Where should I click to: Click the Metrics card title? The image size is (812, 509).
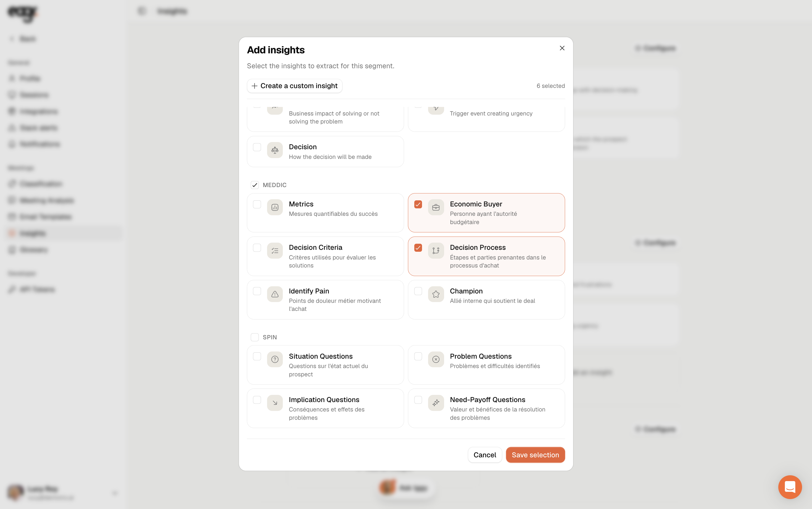[301, 204]
